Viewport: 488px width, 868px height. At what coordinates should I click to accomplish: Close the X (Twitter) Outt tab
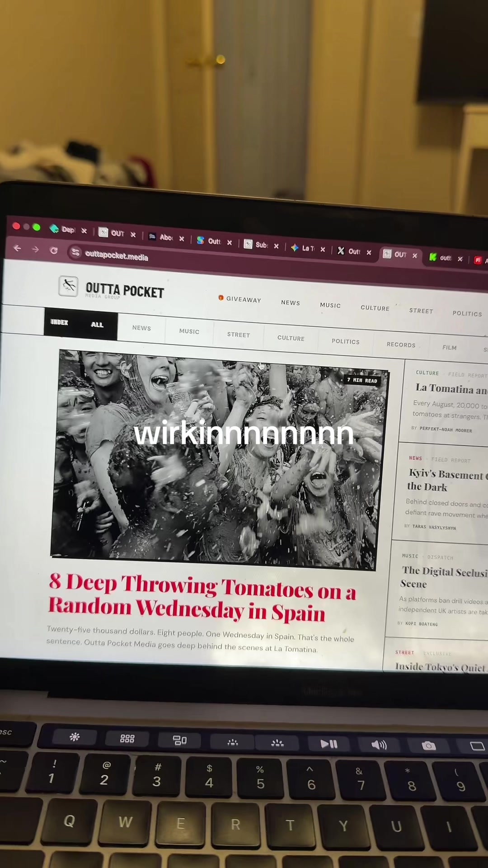tap(369, 252)
